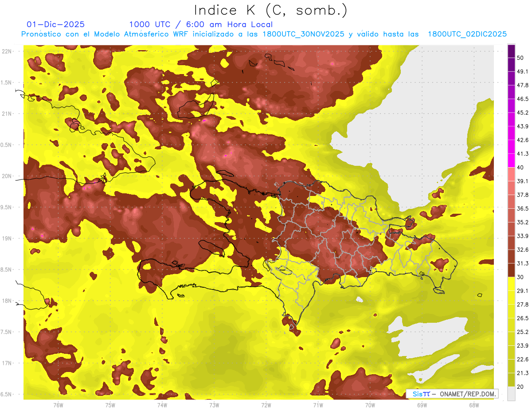532x411 pixels.
Task: Select the "35.2" colorbar value
Action: coord(523,222)
